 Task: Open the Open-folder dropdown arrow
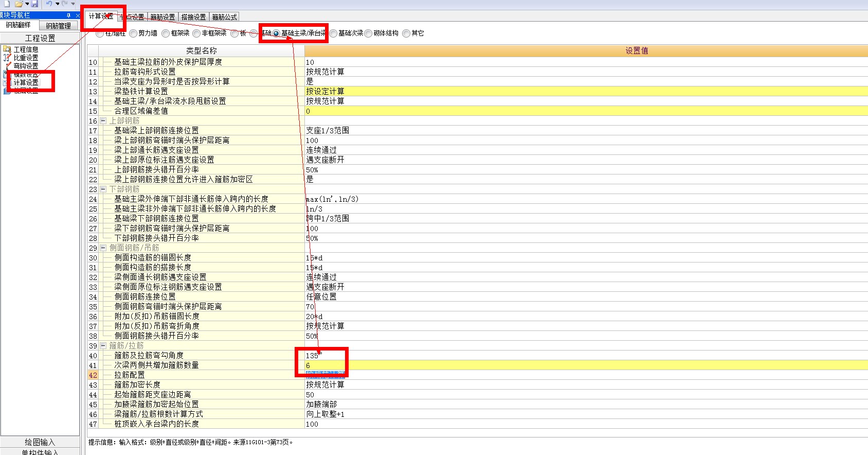pyautogui.click(x=27, y=4)
